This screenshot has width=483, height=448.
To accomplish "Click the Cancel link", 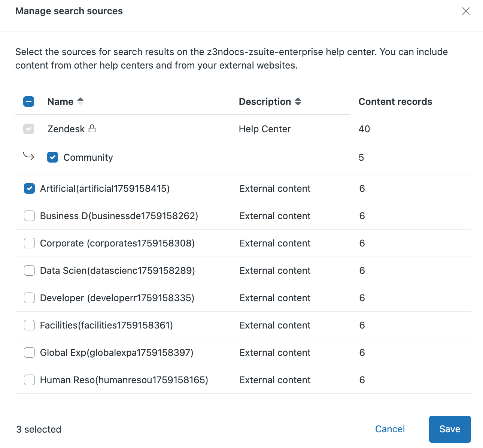I will pyautogui.click(x=390, y=429).
